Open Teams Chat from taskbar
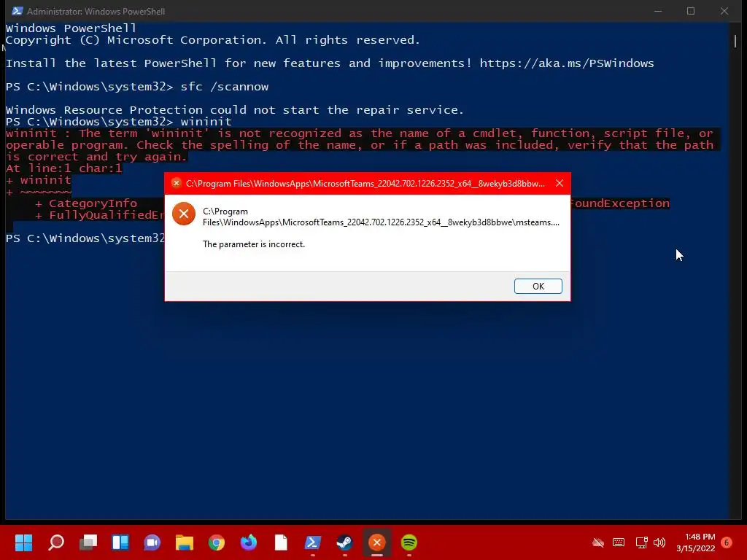The image size is (747, 560). (x=152, y=542)
